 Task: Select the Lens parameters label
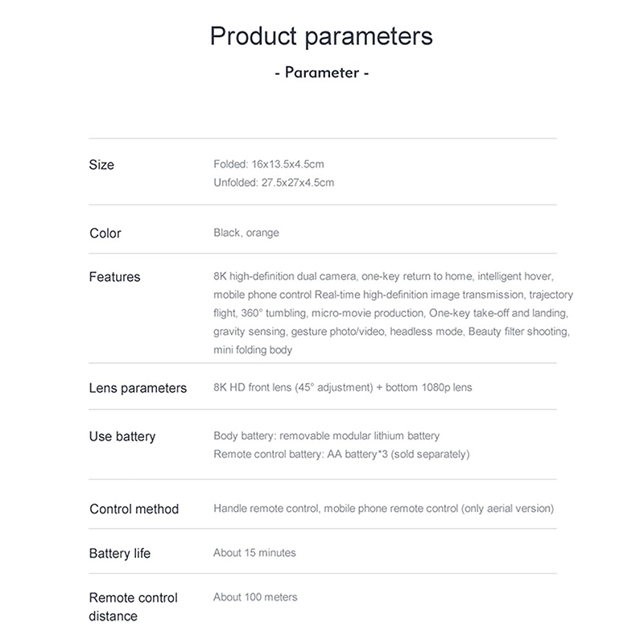138,388
